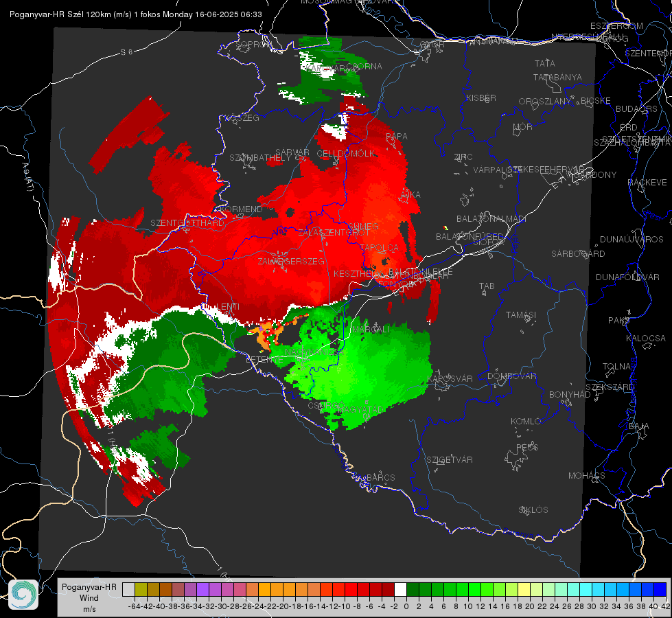
Task: Click the SIKLOS city label
Action: tap(533, 510)
